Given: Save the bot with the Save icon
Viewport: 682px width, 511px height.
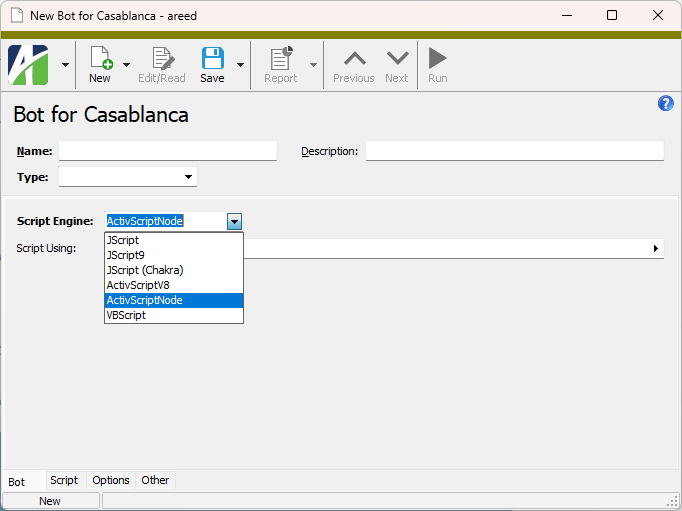Looking at the screenshot, I should [212, 65].
